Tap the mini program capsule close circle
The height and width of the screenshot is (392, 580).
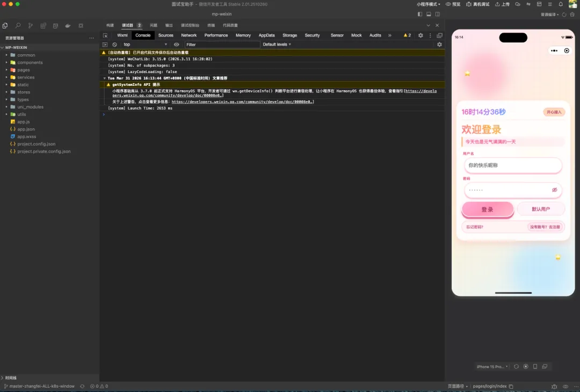(x=567, y=50)
